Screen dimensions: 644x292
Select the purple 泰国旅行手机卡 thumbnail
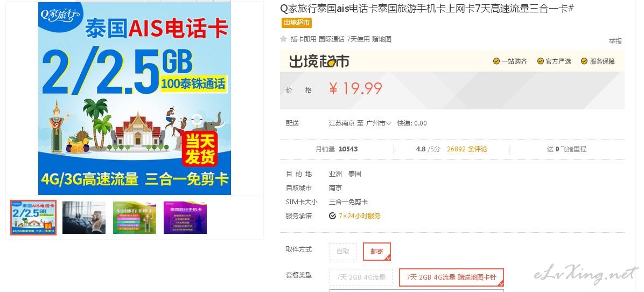[185, 218]
